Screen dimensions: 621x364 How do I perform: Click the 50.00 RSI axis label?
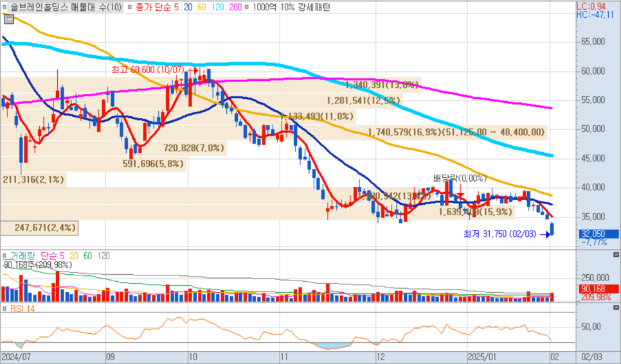click(x=591, y=327)
